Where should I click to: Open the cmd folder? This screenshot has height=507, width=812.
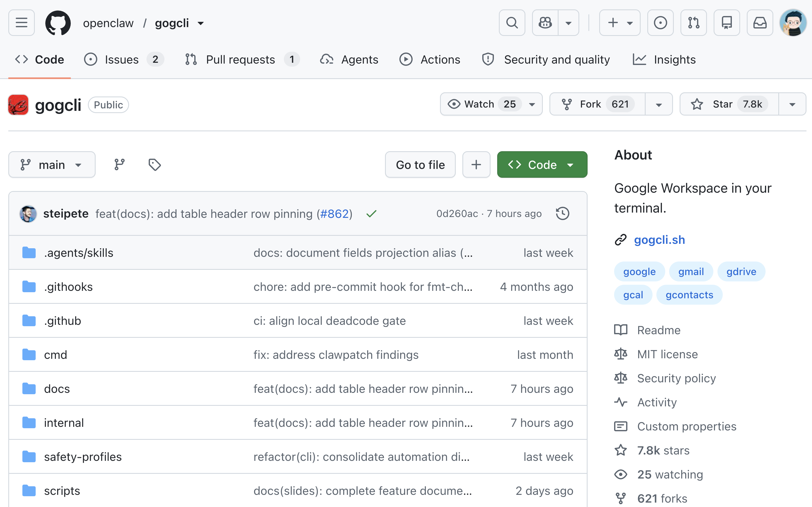[x=55, y=355]
